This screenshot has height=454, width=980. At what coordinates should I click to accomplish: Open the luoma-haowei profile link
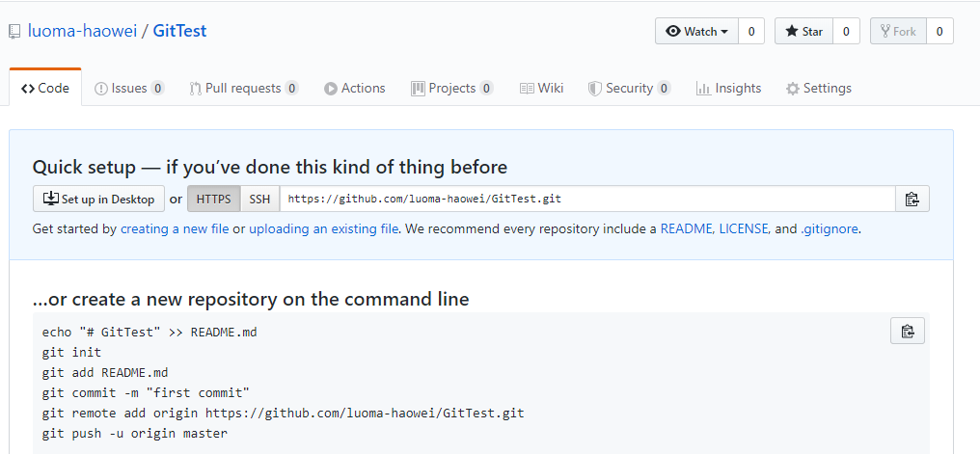82,31
